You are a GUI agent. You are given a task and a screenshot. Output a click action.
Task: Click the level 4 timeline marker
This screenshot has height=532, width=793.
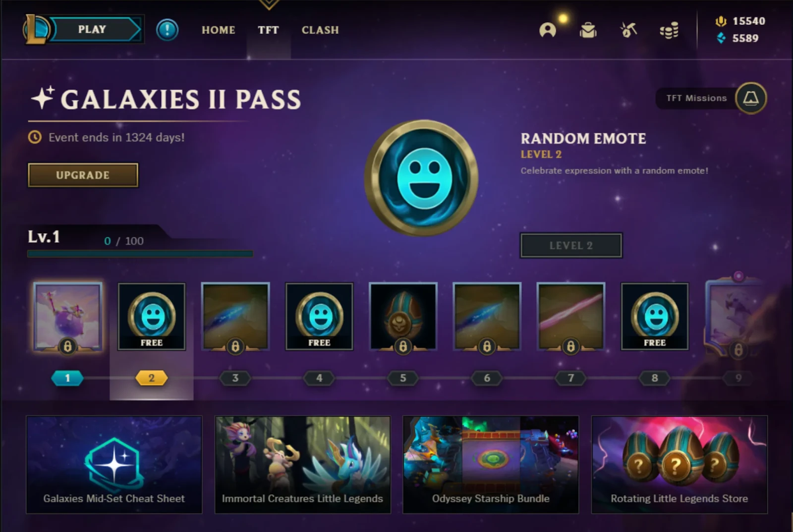[319, 378]
